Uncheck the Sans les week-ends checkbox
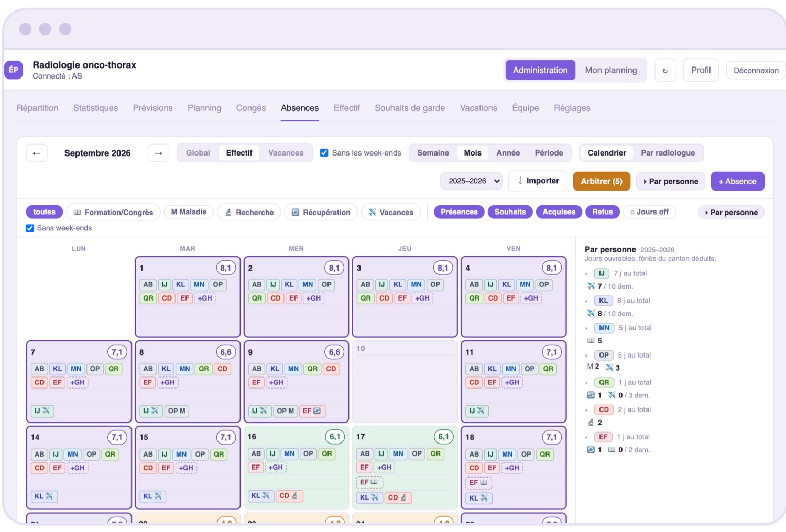This screenshot has width=786, height=532. click(x=324, y=153)
